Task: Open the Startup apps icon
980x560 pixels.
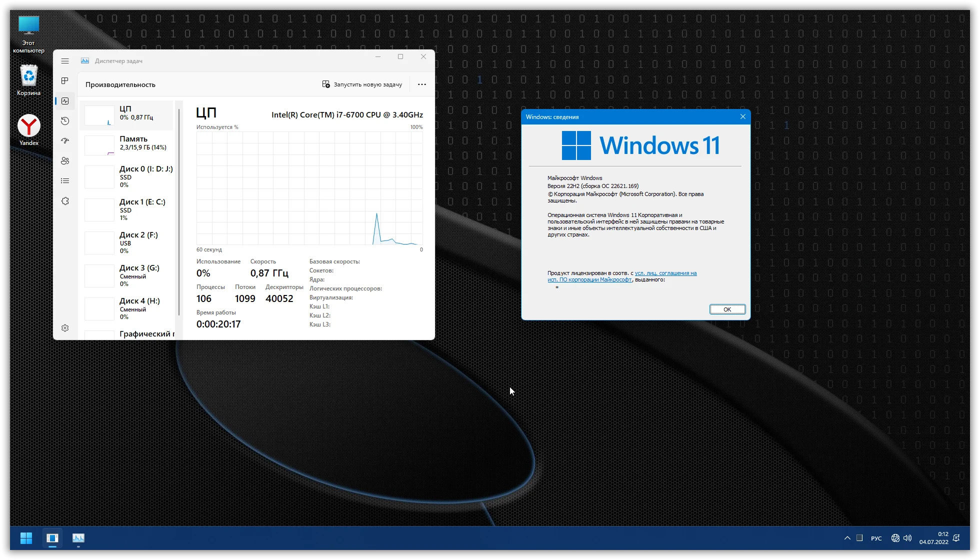Action: [65, 141]
